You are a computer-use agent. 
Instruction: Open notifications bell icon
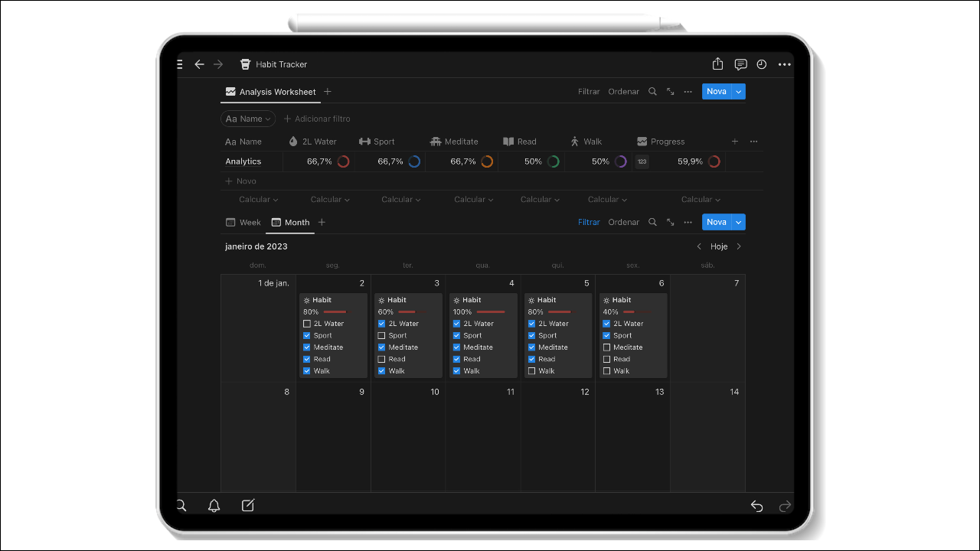point(214,505)
